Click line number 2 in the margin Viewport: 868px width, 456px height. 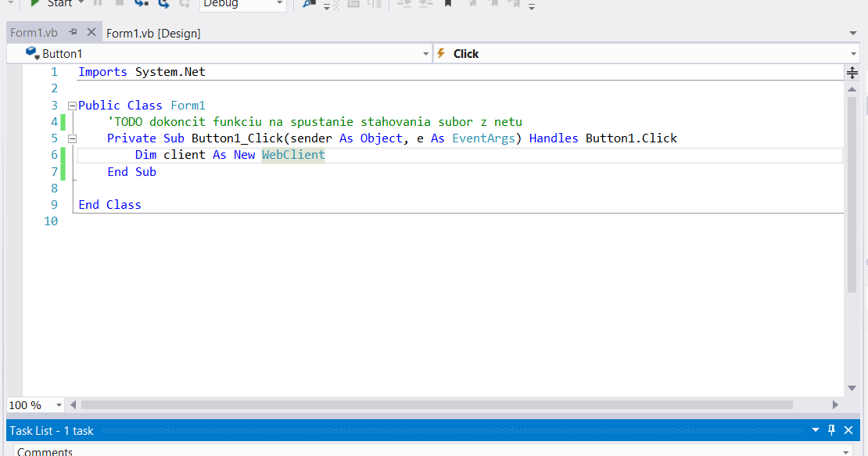[x=54, y=88]
